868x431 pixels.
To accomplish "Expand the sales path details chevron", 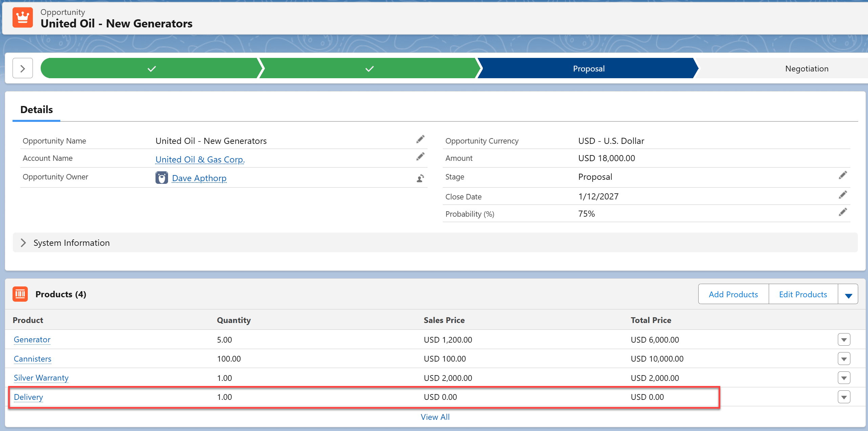I will 23,68.
